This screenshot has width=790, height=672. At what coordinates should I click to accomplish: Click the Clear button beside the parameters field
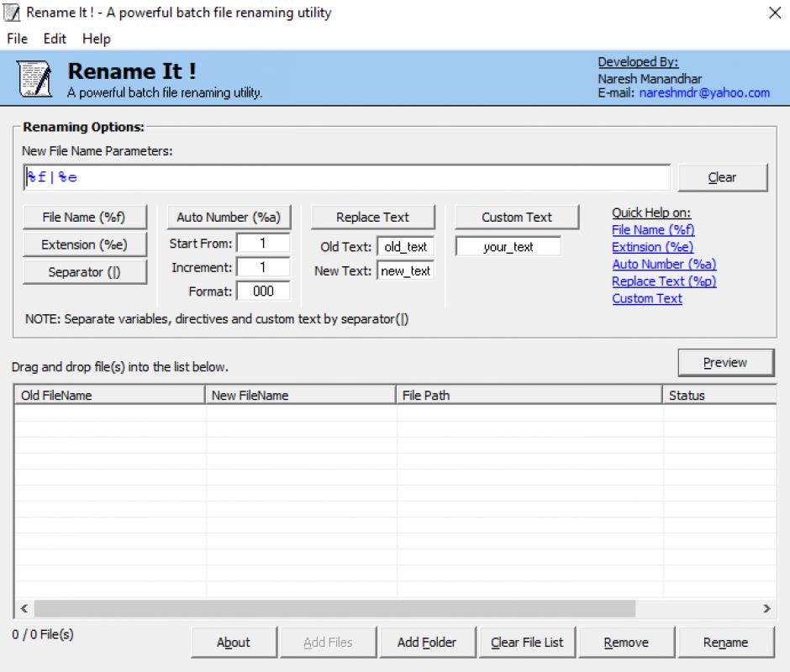(722, 177)
